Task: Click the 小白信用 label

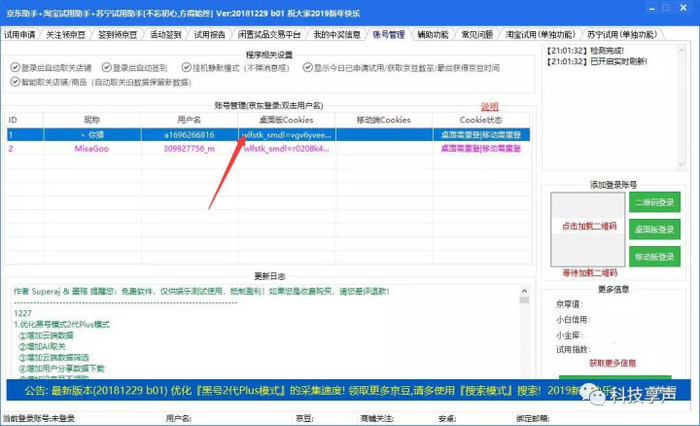Action: (x=573, y=320)
